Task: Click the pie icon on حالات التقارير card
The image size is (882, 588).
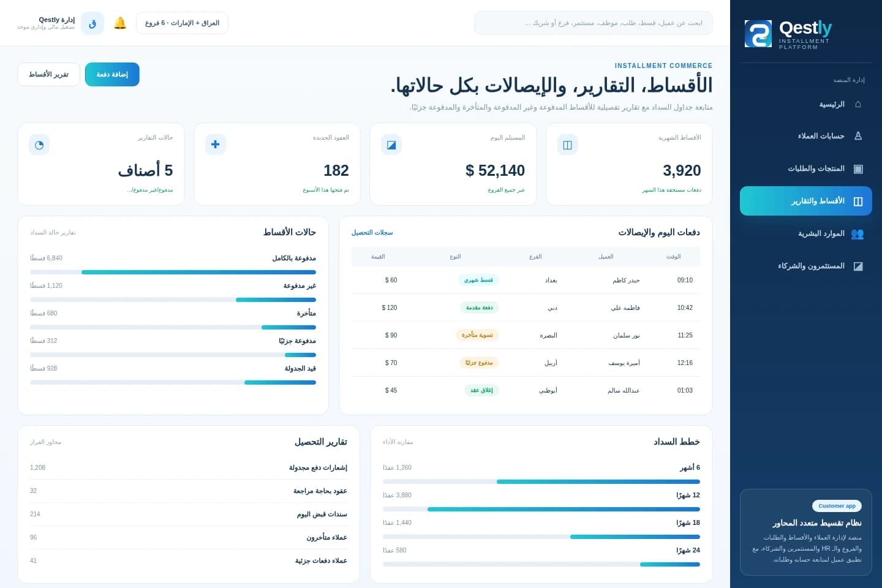Action: pos(39,145)
